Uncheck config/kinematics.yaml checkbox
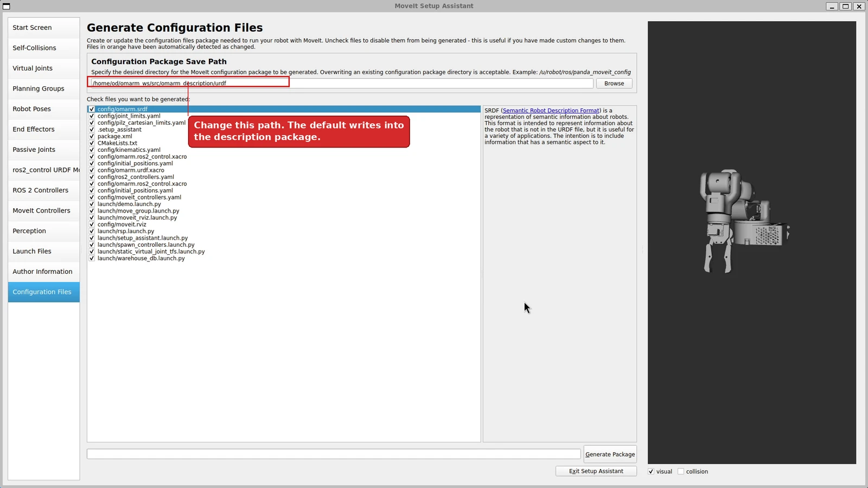 pyautogui.click(x=92, y=150)
